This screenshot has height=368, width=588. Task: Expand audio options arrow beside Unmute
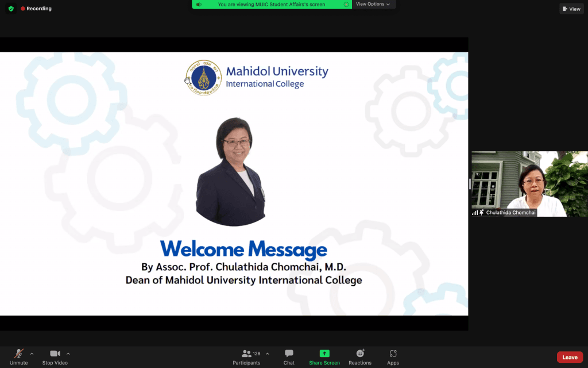tap(32, 354)
